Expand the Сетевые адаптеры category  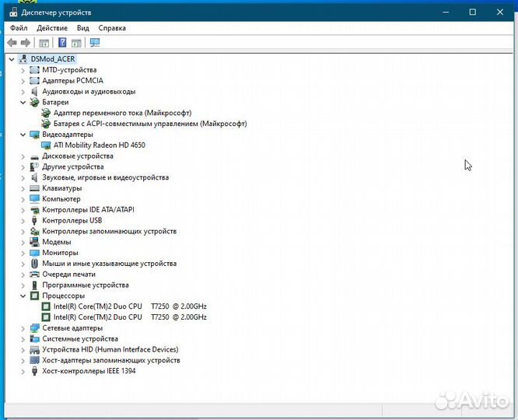pos(23,328)
